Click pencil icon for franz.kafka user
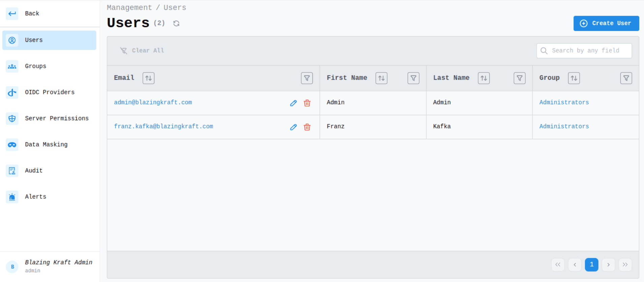Image resolution: width=644 pixels, height=282 pixels. point(293,127)
